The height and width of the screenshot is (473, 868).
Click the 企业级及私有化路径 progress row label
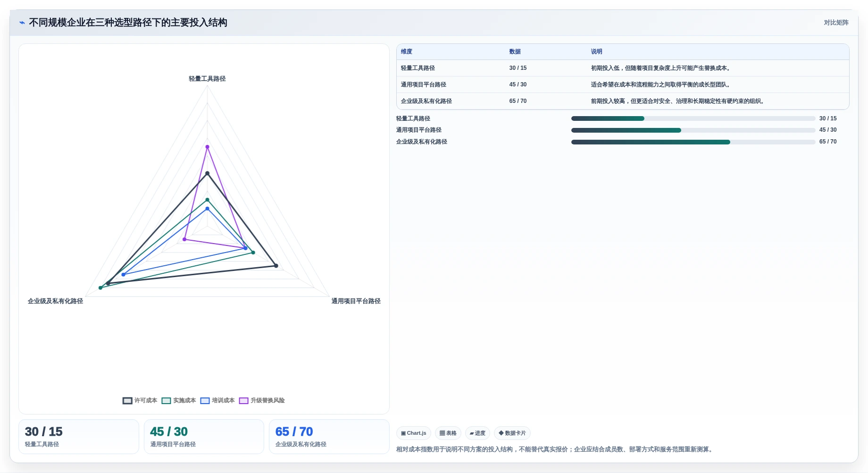point(422,142)
